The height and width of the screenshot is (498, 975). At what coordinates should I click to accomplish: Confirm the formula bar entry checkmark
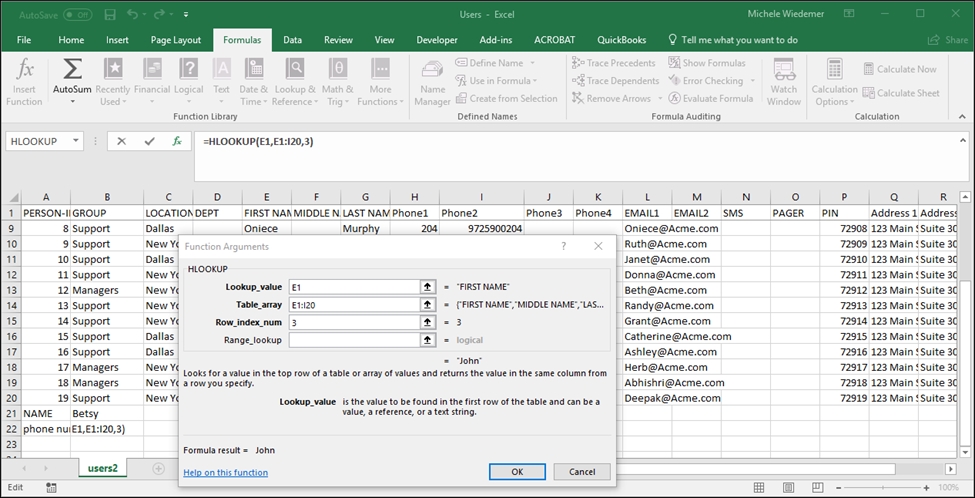(x=149, y=141)
